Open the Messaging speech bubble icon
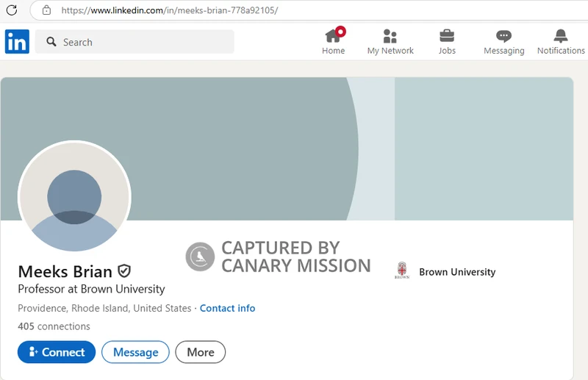Screen dimensions: 588x380 (503, 36)
